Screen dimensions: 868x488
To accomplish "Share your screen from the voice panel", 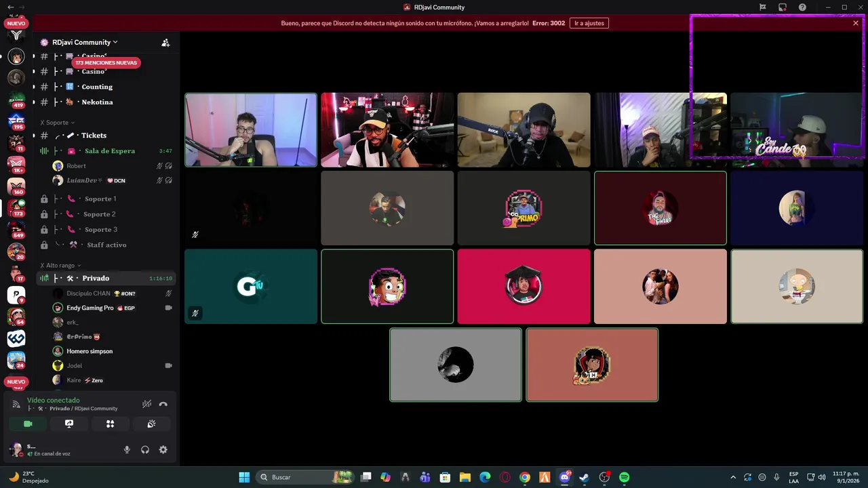I will (69, 424).
